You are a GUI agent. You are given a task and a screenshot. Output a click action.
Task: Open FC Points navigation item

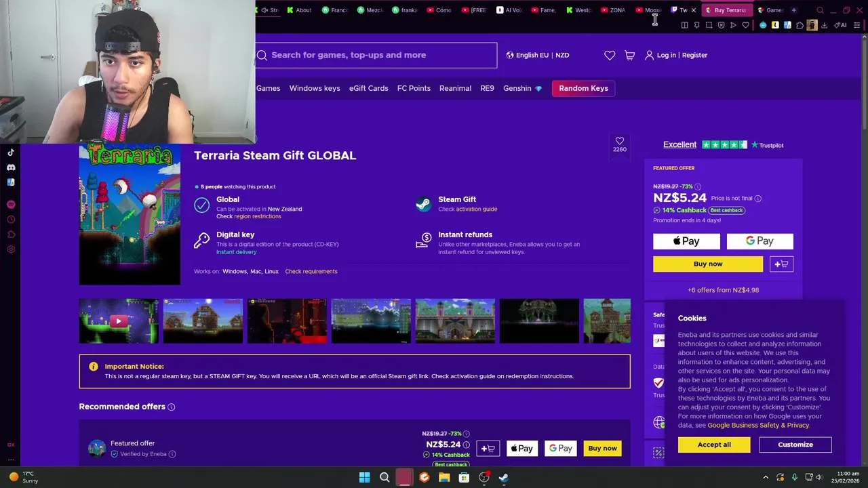[x=414, y=88]
